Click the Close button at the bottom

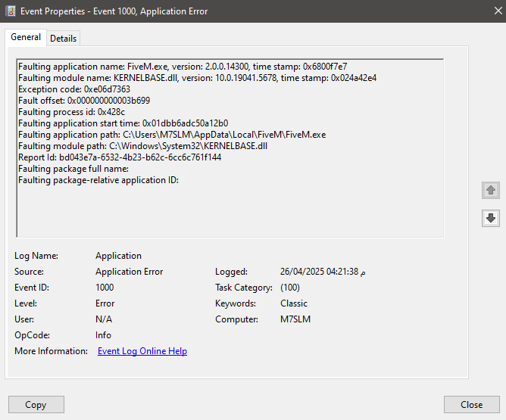tap(471, 405)
